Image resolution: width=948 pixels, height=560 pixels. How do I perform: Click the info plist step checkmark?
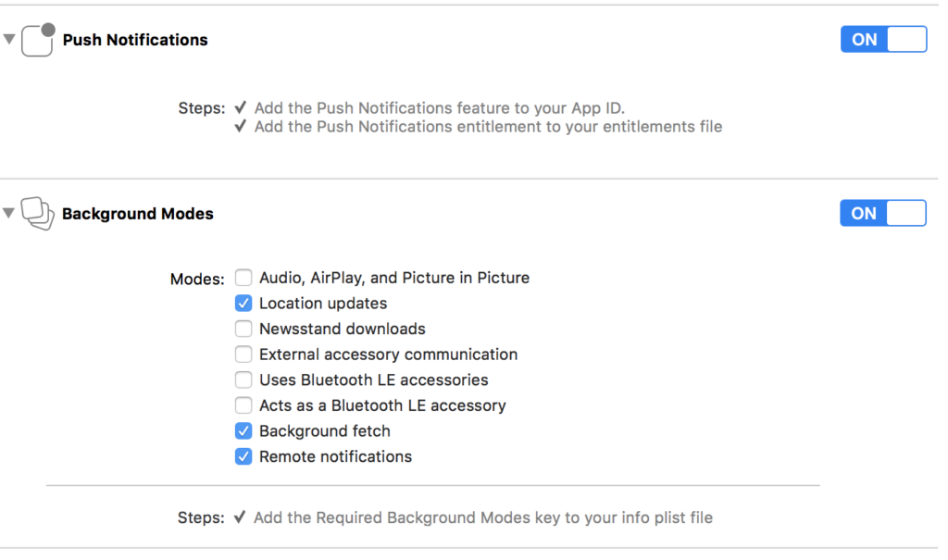click(241, 517)
